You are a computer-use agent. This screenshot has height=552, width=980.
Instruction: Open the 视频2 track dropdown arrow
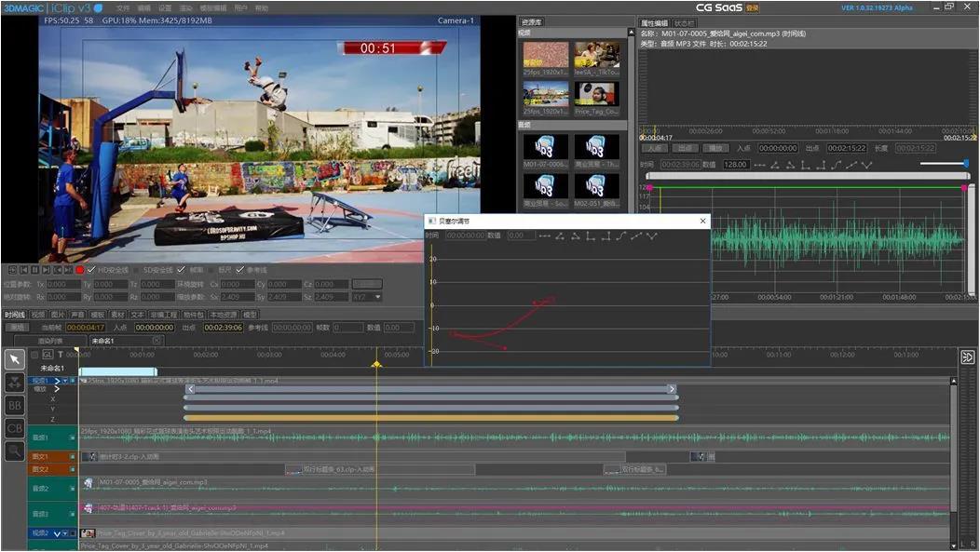tap(65, 533)
